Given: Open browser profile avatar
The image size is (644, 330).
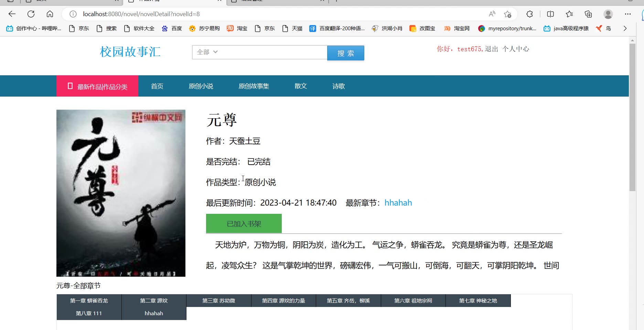Looking at the screenshot, I should click(608, 14).
